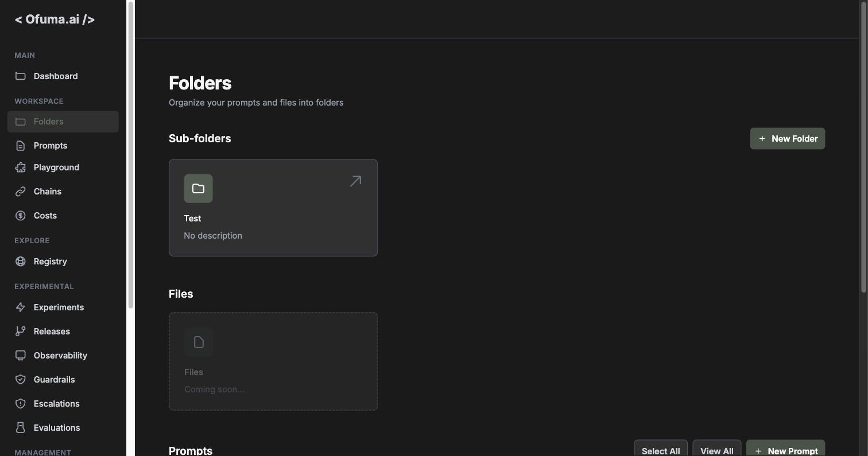868x456 pixels.
Task: Click the Guardrails shield-check icon
Action: click(21, 380)
